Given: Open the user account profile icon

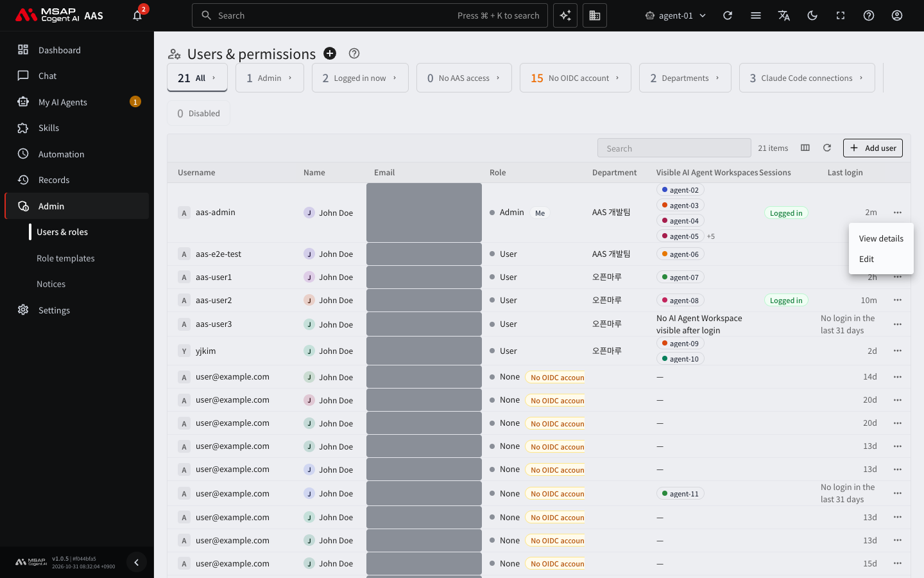Looking at the screenshot, I should click(897, 15).
